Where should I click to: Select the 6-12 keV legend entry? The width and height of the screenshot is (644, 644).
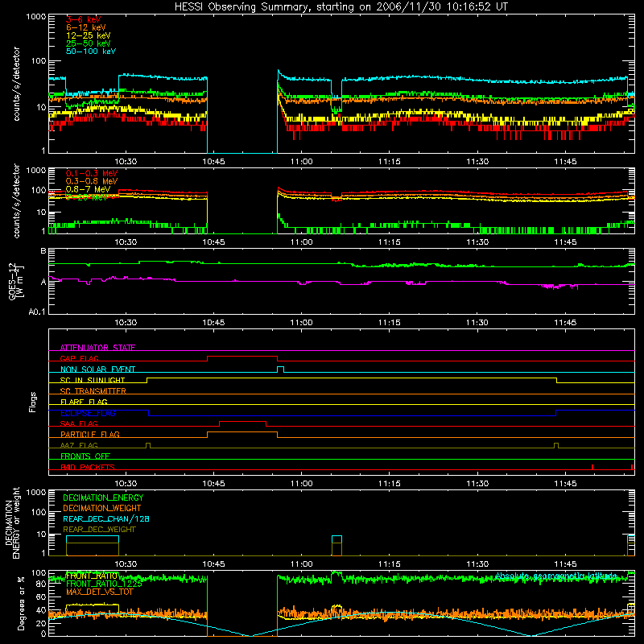click(86, 27)
